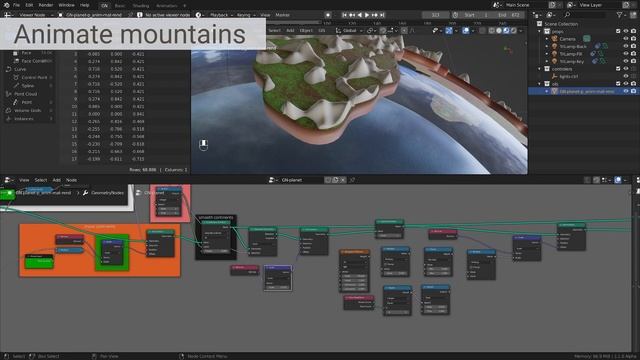Screen dimensions: 640x360
Task: Toggle show gizmos in the viewport
Action: coord(449,31)
